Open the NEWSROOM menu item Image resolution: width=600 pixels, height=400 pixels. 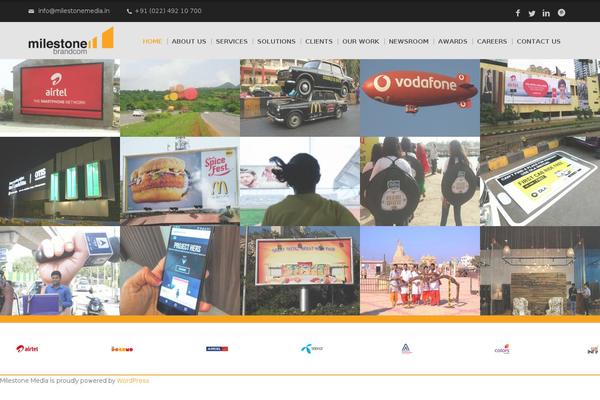(x=409, y=41)
